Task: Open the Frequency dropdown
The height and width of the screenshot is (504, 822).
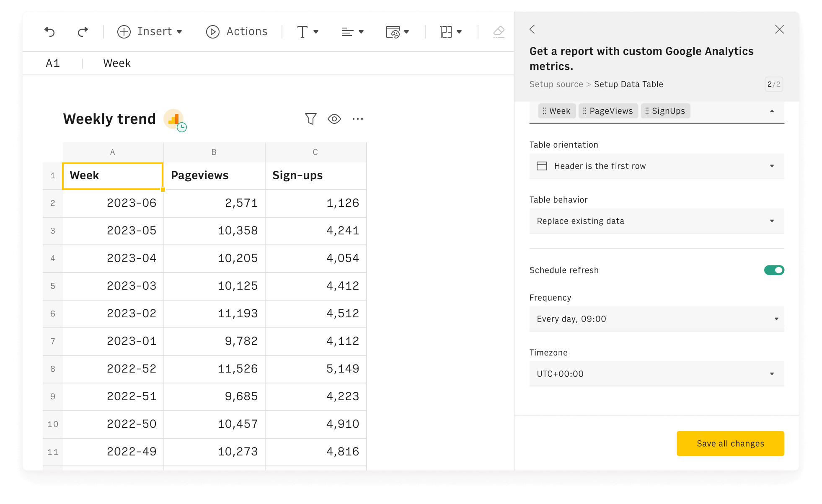Action: point(657,319)
